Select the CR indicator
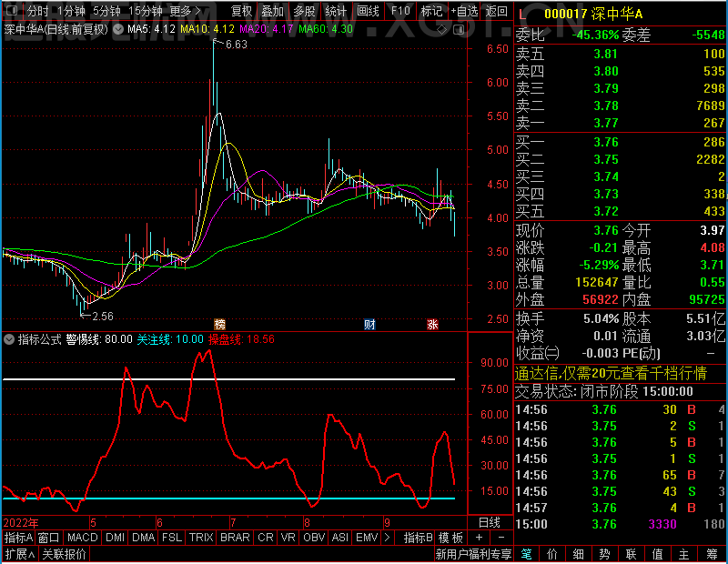 click(265, 538)
